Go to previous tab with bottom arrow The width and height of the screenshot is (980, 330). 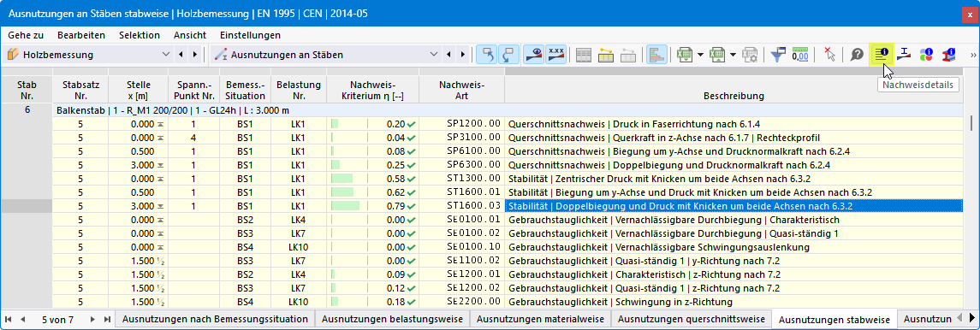(x=24, y=320)
